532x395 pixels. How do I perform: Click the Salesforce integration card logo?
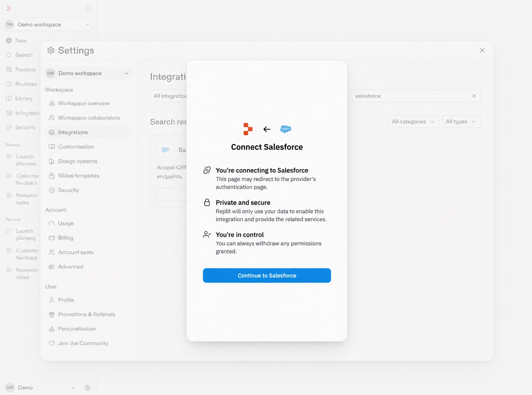tap(165, 150)
